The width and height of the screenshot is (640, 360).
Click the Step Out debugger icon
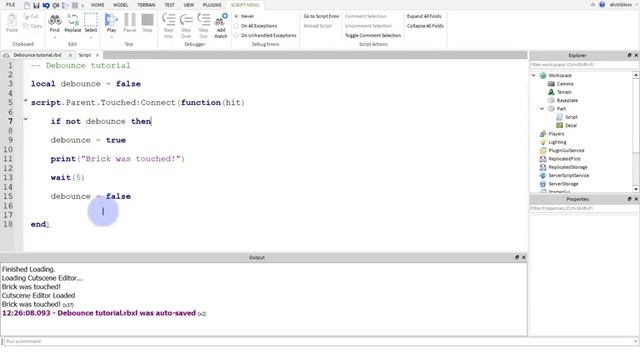click(x=203, y=20)
